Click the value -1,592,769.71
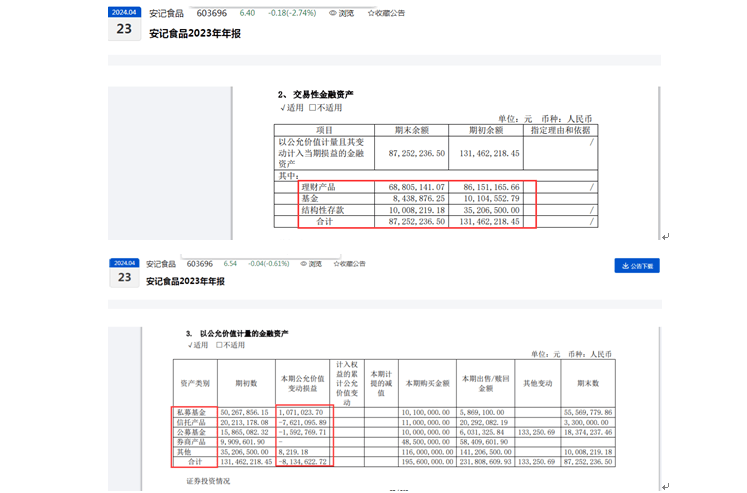The image size is (747, 493). [x=303, y=433]
